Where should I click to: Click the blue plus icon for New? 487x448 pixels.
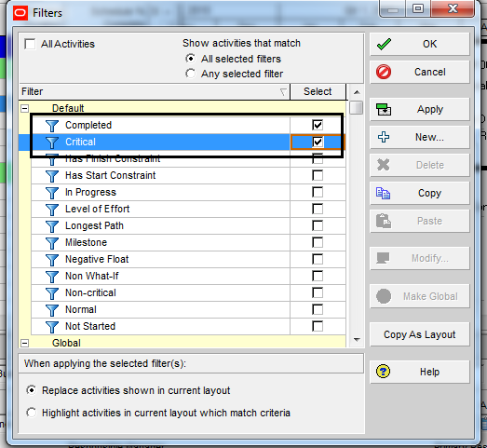pyautogui.click(x=384, y=137)
